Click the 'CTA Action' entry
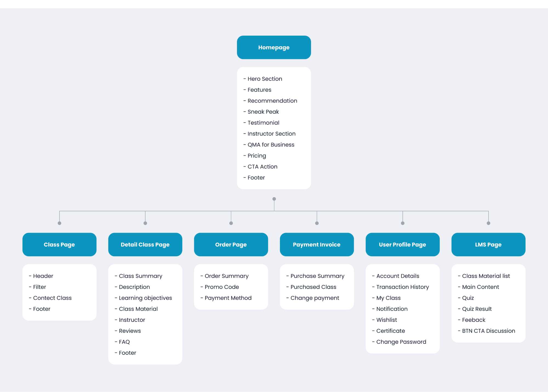The image size is (548, 392). tap(260, 167)
